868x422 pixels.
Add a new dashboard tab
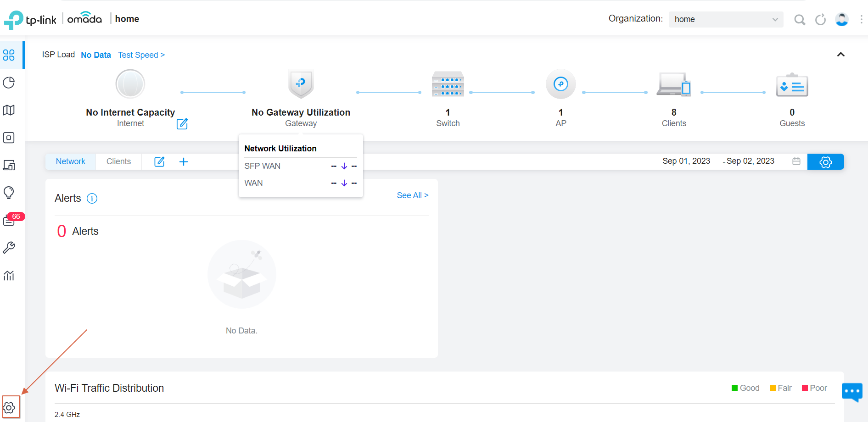click(184, 161)
